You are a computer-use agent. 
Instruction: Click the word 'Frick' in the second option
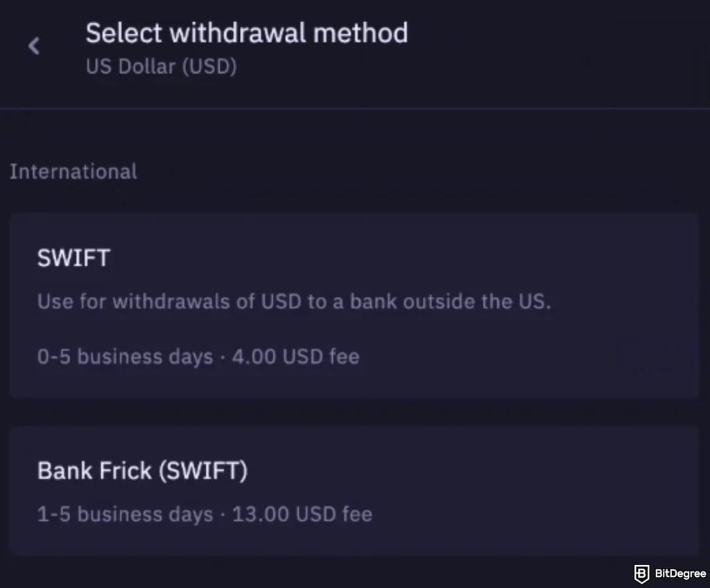[126, 471]
